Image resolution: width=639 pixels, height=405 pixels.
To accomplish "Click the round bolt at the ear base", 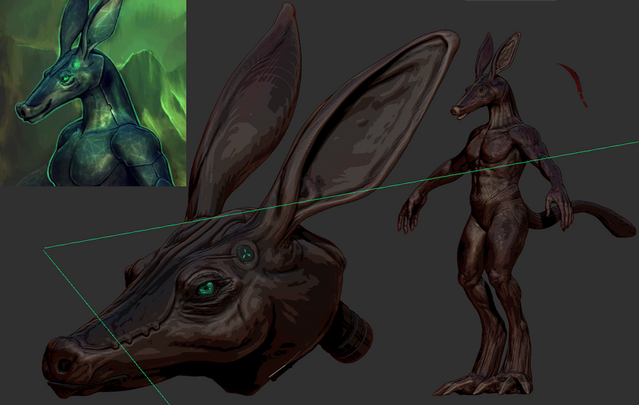I will [246, 253].
